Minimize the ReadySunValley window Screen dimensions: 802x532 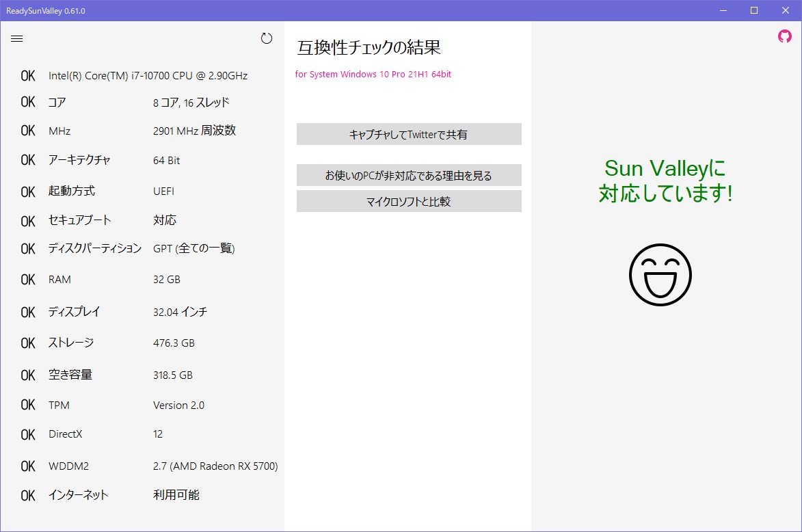723,10
